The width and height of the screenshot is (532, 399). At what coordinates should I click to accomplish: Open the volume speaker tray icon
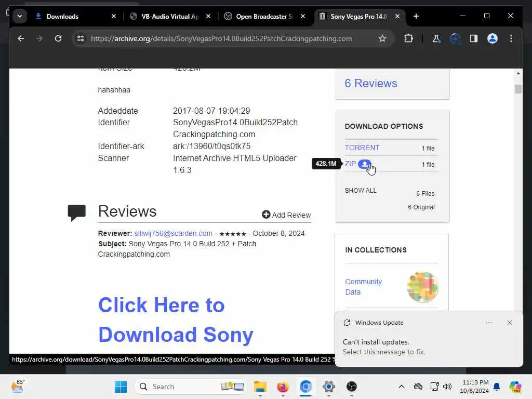pyautogui.click(x=447, y=387)
